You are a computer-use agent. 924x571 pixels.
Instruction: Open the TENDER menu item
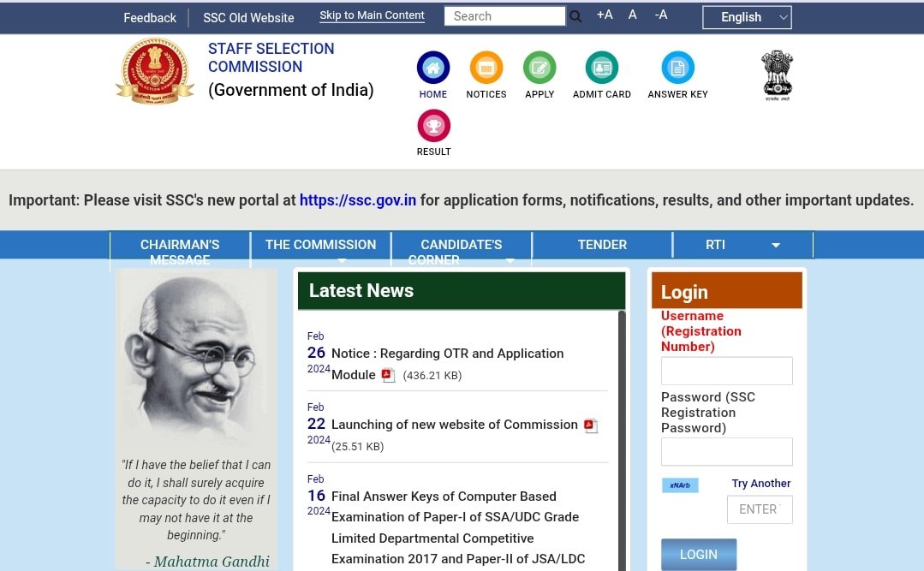pos(602,245)
